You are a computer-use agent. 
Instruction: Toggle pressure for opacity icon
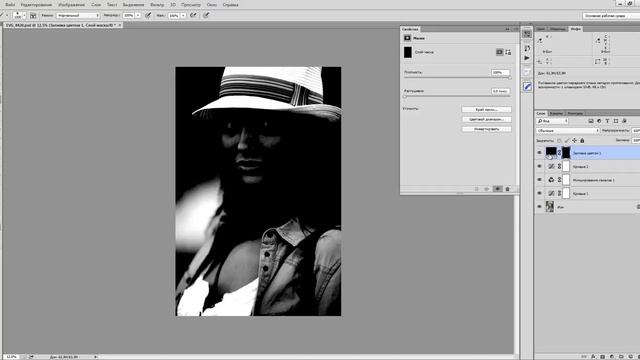click(148, 16)
